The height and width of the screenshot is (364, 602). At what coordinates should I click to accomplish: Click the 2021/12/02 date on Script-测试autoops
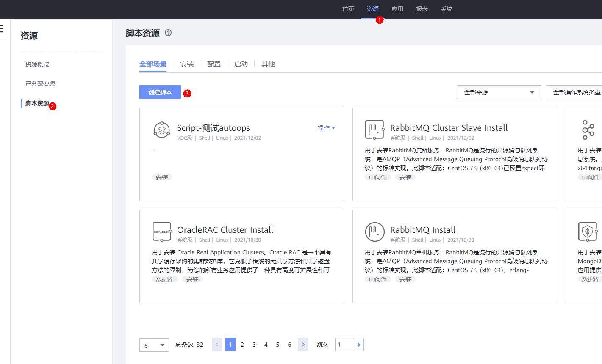[247, 138]
